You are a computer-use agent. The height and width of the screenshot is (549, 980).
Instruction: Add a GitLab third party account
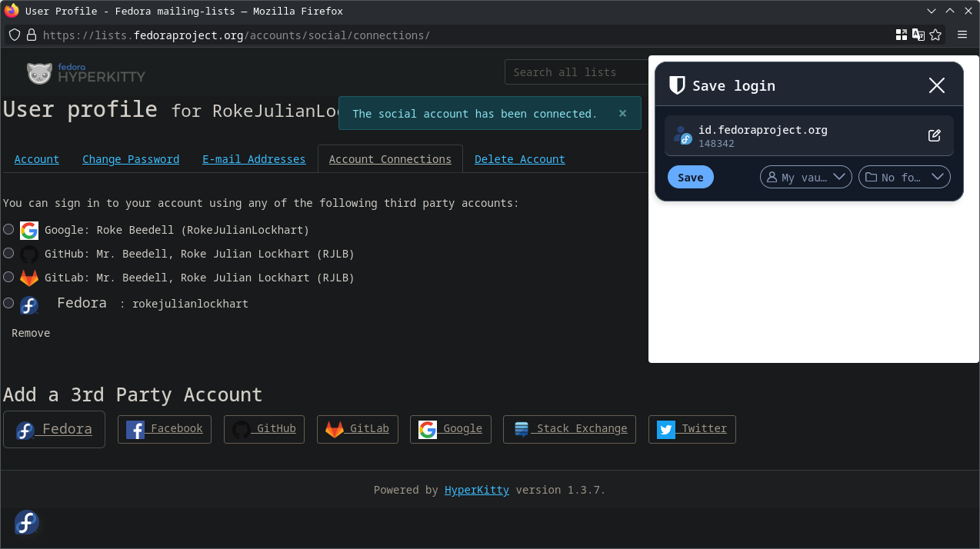[x=358, y=429]
